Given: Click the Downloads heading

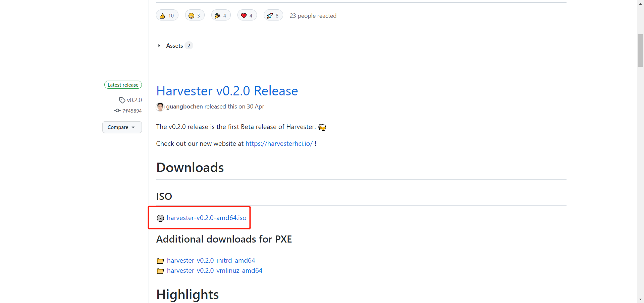Looking at the screenshot, I should (x=190, y=167).
